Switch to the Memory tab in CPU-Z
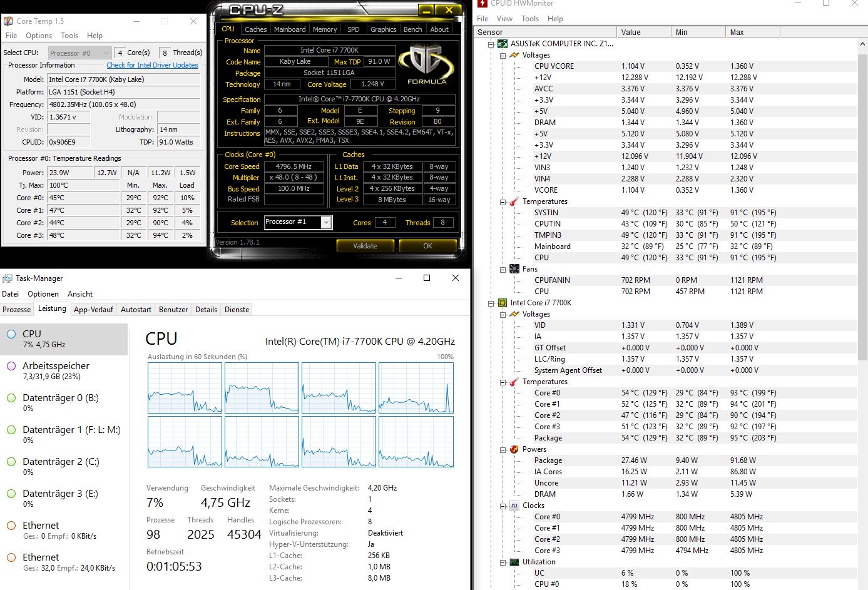 pos(325,29)
